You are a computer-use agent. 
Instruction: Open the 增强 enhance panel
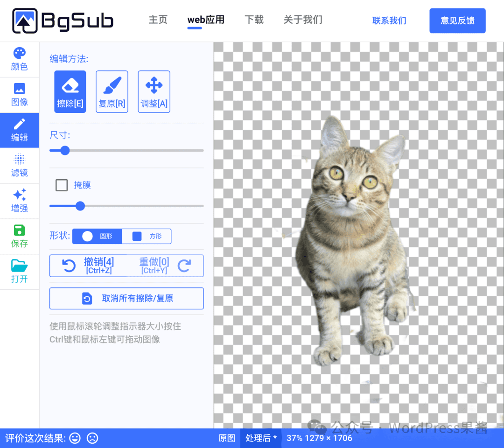point(20,201)
